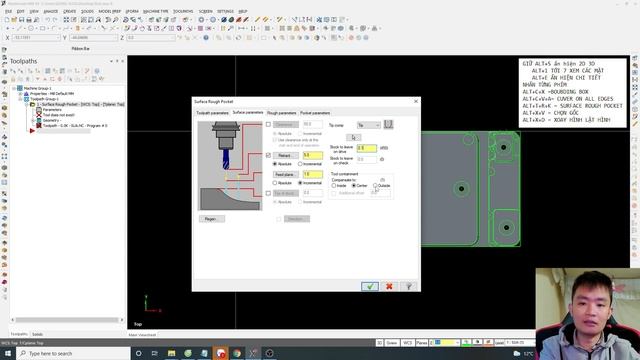Open the Z coordinate dropdown
640x360 pixels.
(173, 38)
